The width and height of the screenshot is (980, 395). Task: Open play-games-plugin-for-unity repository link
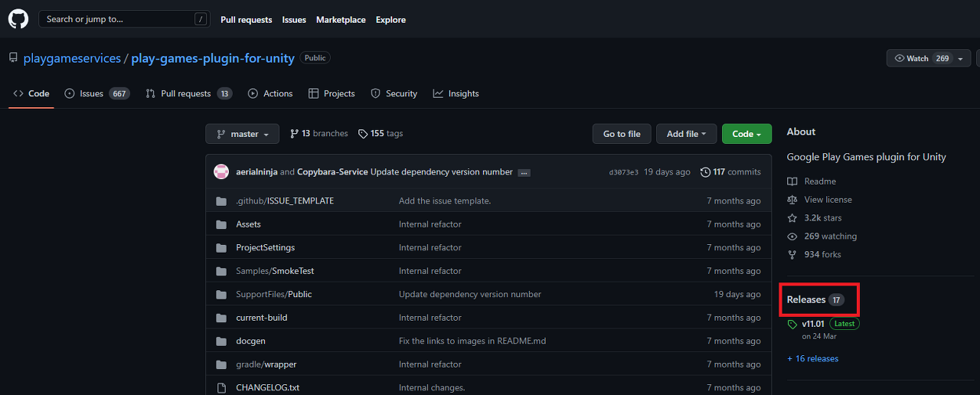[212, 58]
